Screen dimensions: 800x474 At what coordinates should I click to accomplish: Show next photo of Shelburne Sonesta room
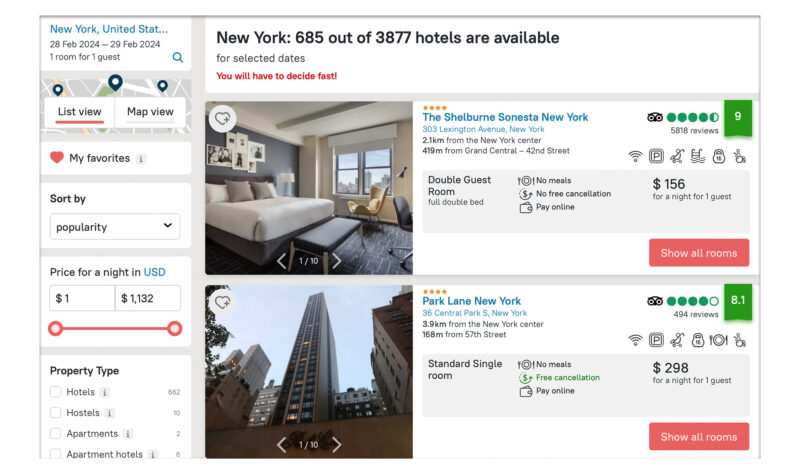click(337, 261)
